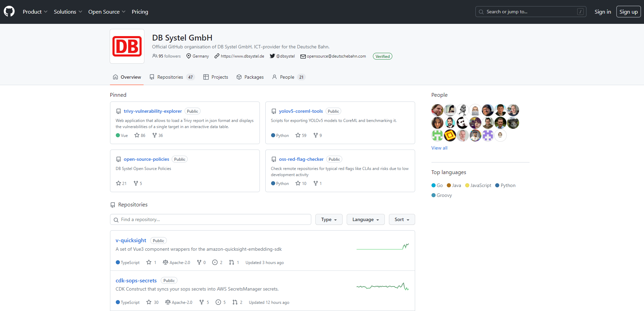The image size is (644, 311).
Task: Click the Twitter @dbsystel link
Action: pyautogui.click(x=282, y=56)
